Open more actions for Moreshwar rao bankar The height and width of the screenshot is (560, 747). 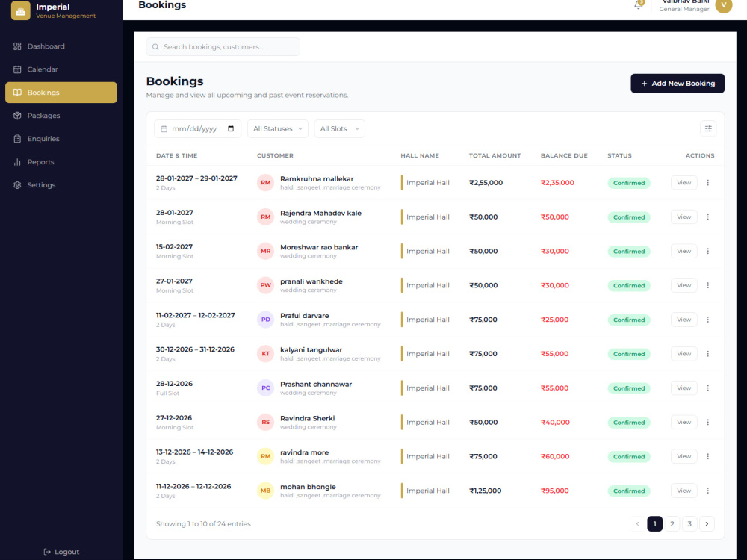click(707, 252)
